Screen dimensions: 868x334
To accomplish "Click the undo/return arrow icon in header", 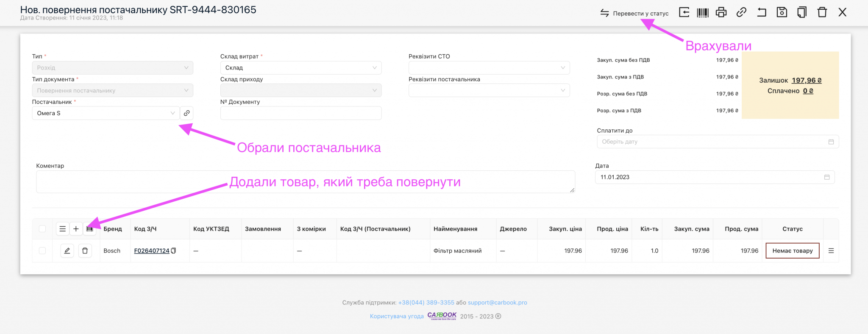I will 761,12.
